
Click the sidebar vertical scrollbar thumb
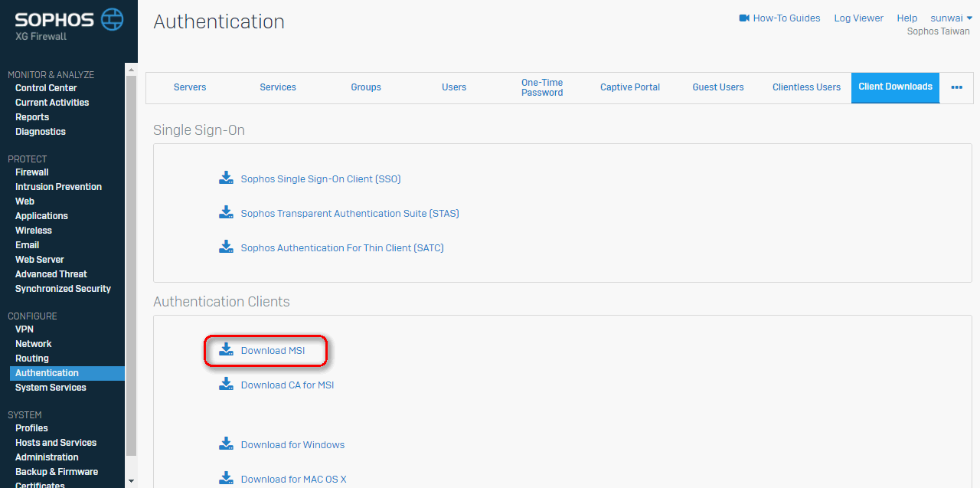(131, 266)
